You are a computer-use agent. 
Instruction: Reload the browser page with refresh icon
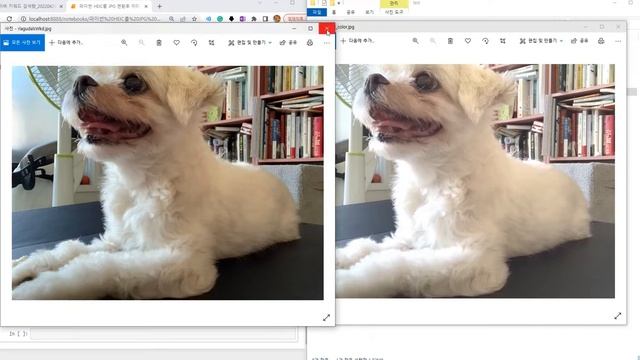pos(9,19)
